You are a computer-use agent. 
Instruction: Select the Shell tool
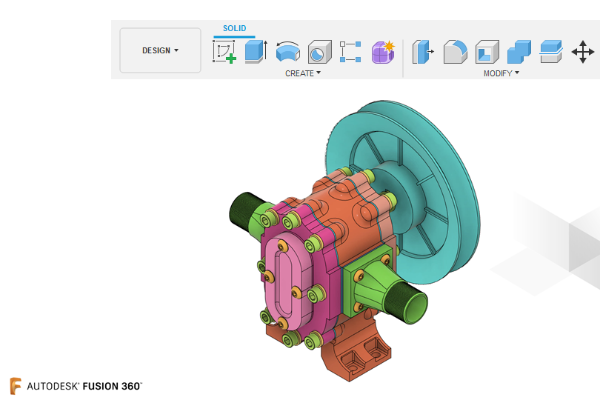point(486,51)
